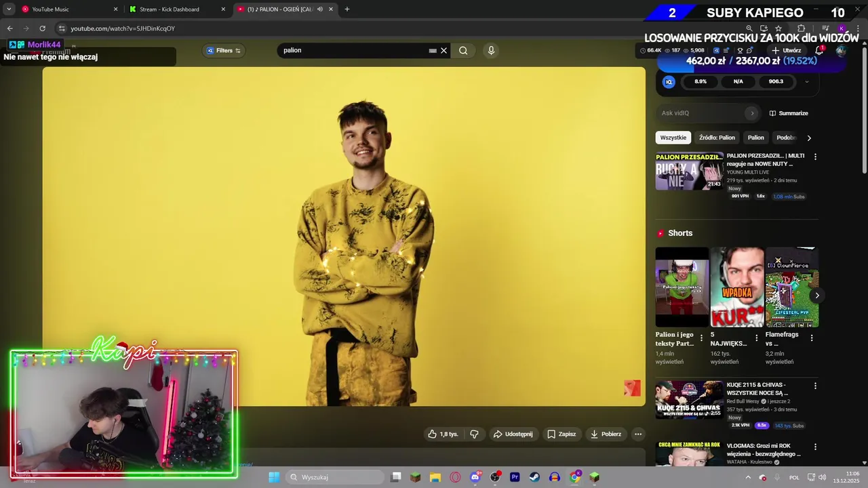Focus the Ask vidIQ input field
The image size is (868, 488).
(702, 113)
